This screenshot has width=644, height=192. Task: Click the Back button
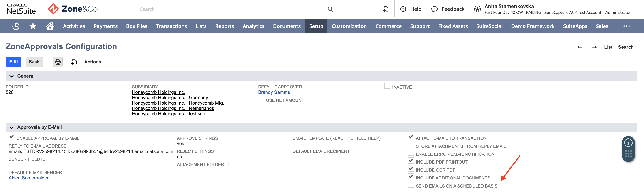click(34, 62)
